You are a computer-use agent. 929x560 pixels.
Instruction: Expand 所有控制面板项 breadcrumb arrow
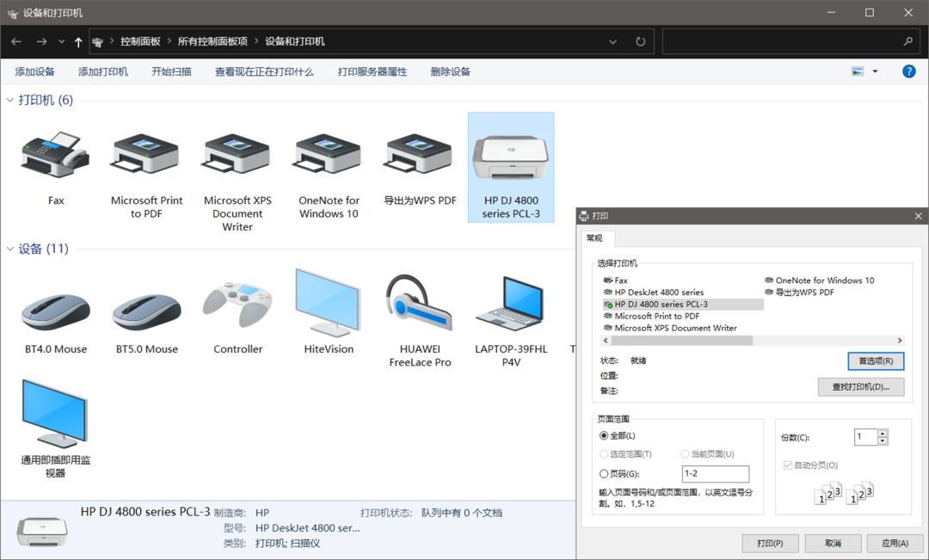point(256,41)
